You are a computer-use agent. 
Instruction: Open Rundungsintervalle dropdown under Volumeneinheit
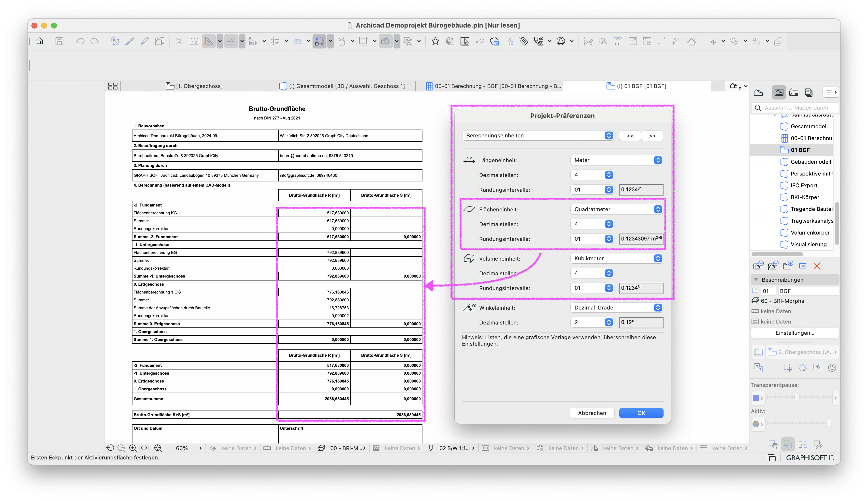click(592, 288)
